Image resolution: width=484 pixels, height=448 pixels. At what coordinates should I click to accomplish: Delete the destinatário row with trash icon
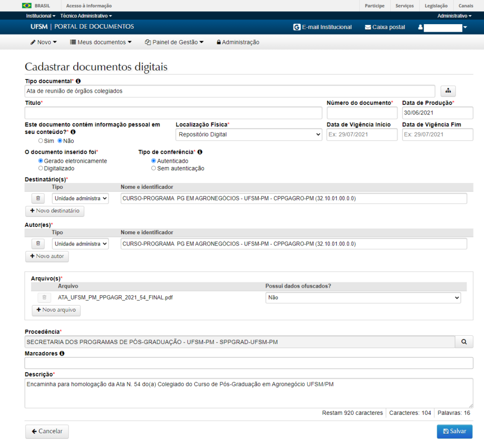(38, 198)
